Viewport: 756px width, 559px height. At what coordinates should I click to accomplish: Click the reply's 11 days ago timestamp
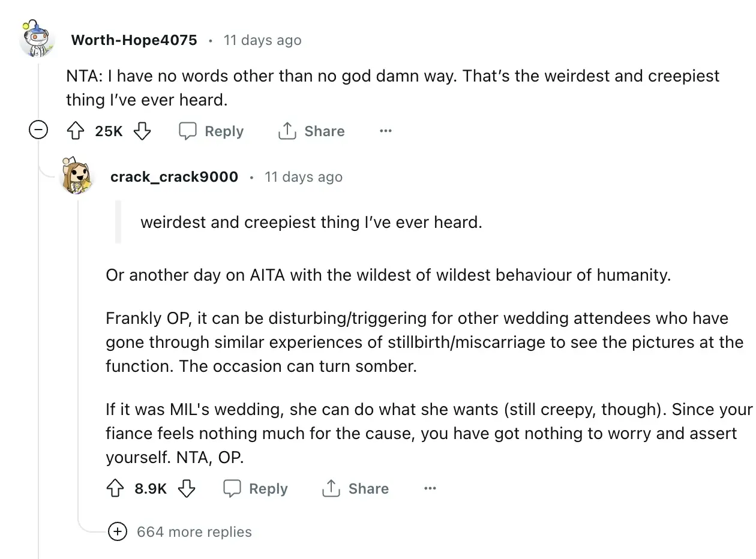tap(304, 177)
